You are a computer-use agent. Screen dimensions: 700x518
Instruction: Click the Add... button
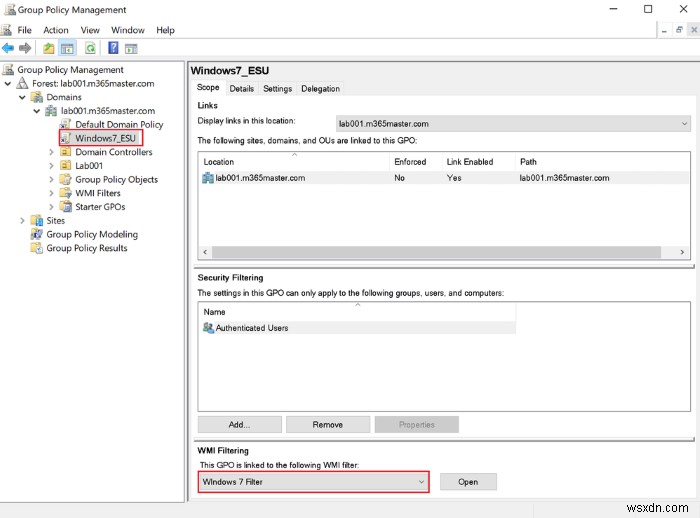pyautogui.click(x=239, y=425)
